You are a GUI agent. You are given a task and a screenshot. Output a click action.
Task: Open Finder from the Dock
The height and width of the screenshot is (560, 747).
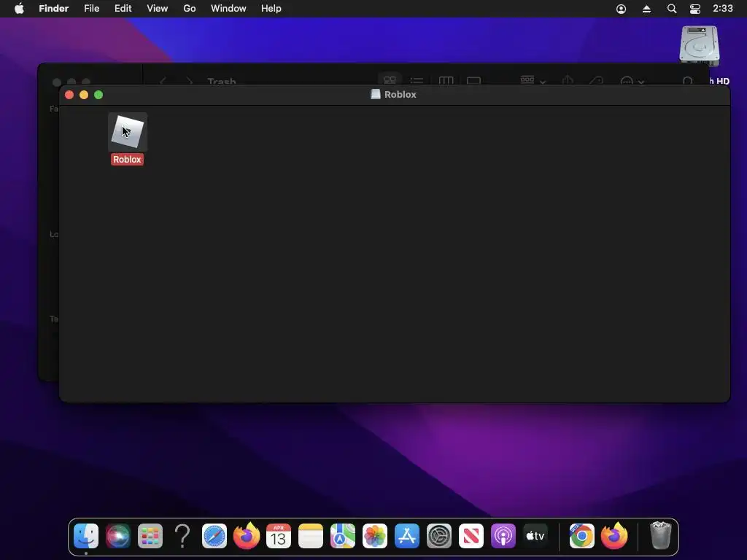(86, 536)
